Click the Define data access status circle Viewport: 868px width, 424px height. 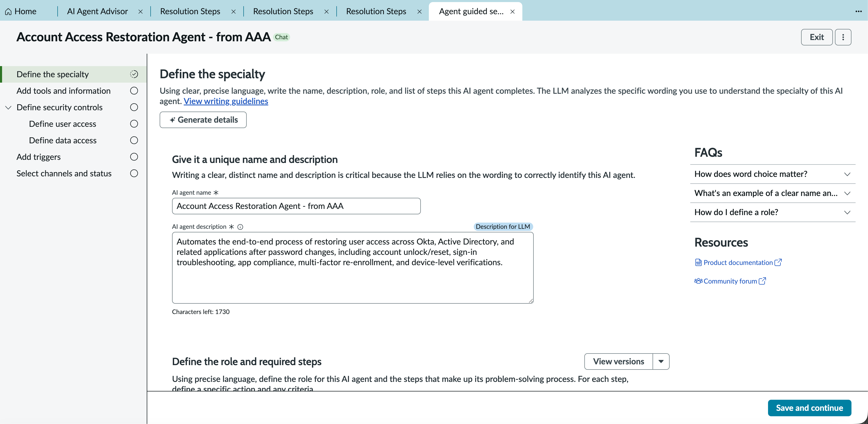click(x=134, y=140)
